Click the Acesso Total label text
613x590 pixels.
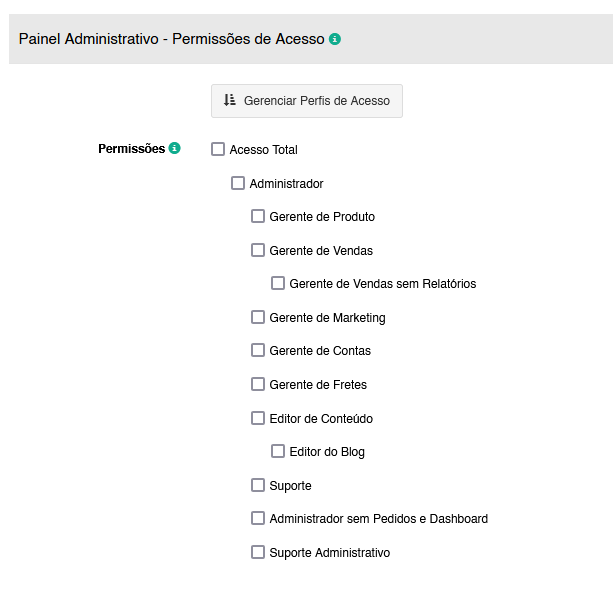(x=264, y=150)
